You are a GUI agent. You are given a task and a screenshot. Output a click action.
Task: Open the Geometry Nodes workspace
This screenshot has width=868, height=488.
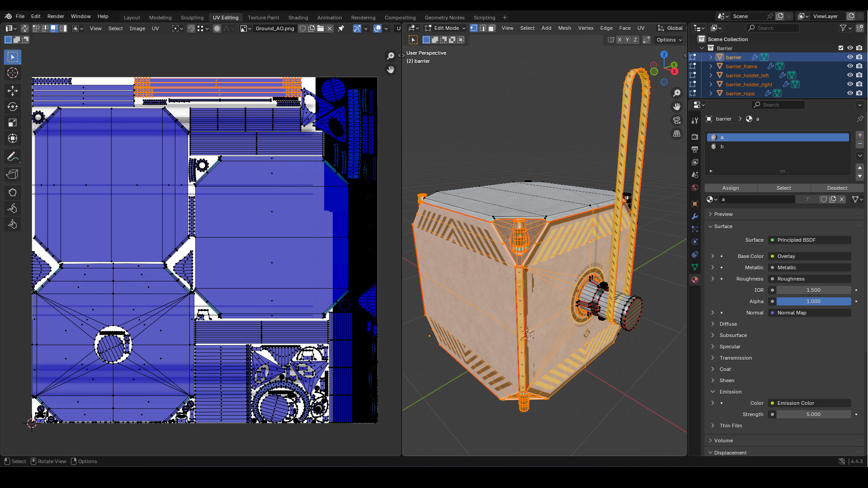pos(444,18)
